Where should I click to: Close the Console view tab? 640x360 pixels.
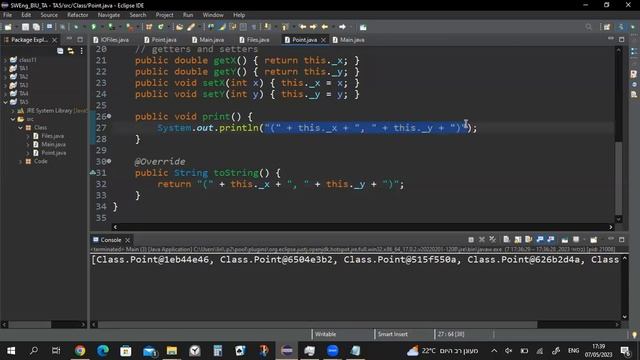(x=127, y=240)
